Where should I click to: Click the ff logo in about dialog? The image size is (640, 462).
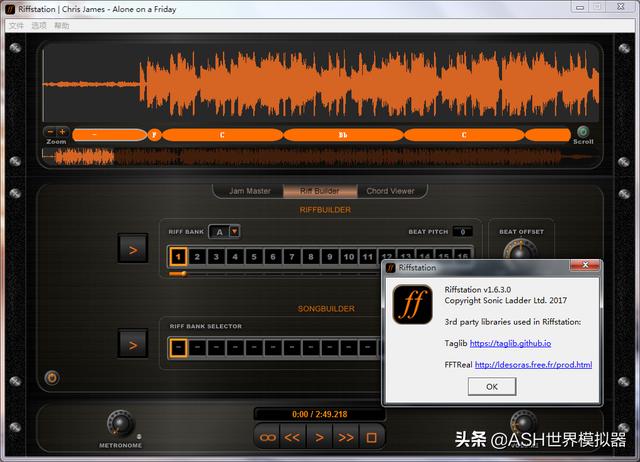coord(412,304)
